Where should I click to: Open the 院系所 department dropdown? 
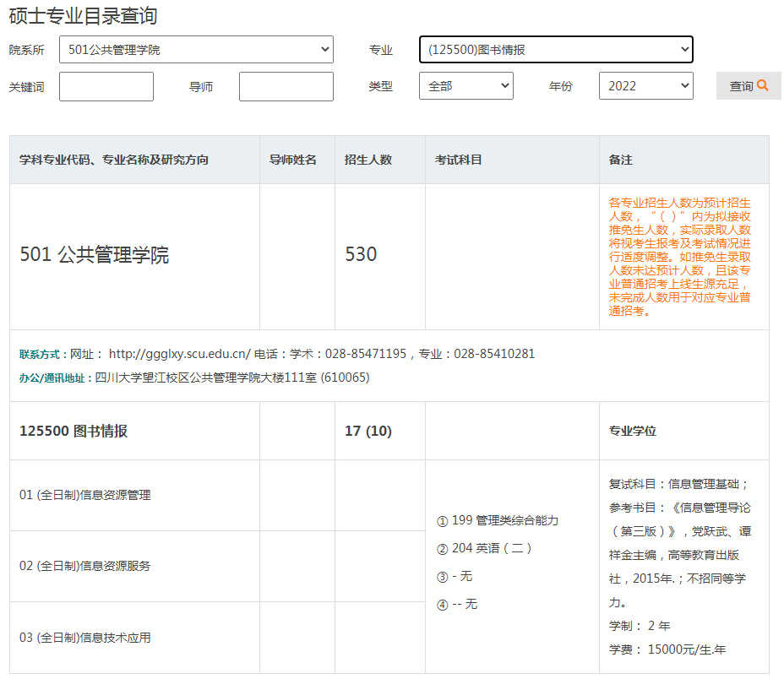(x=196, y=49)
